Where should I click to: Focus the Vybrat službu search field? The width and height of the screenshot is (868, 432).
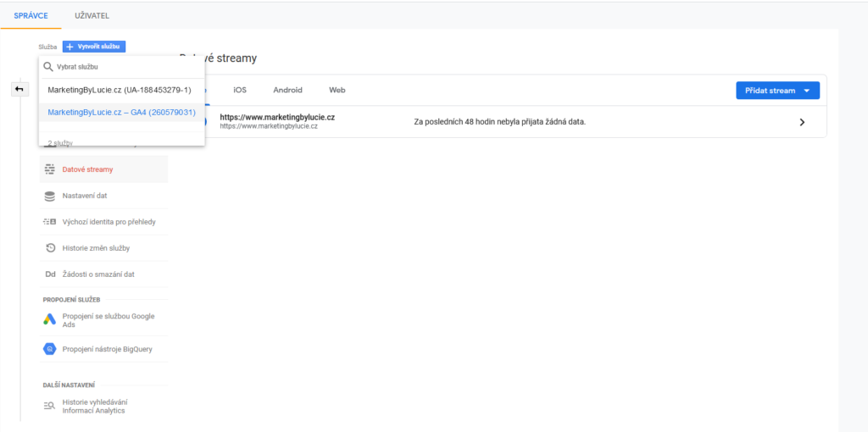(122, 67)
